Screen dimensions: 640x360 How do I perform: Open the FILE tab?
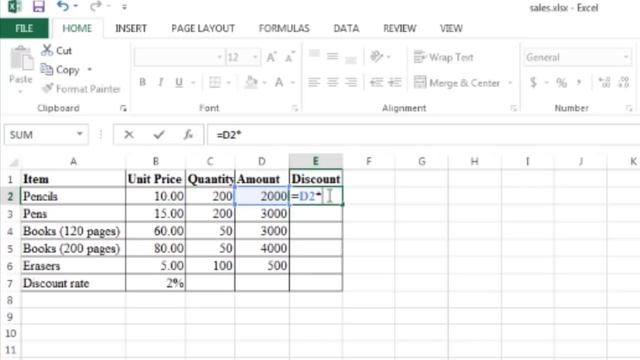(x=24, y=28)
